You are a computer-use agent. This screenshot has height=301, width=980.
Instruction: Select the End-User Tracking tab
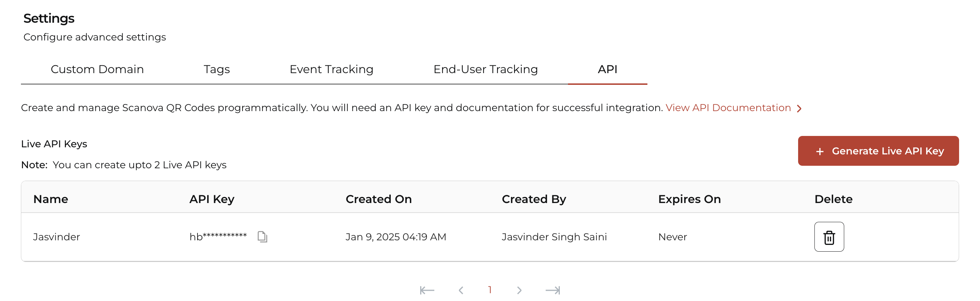click(x=485, y=69)
